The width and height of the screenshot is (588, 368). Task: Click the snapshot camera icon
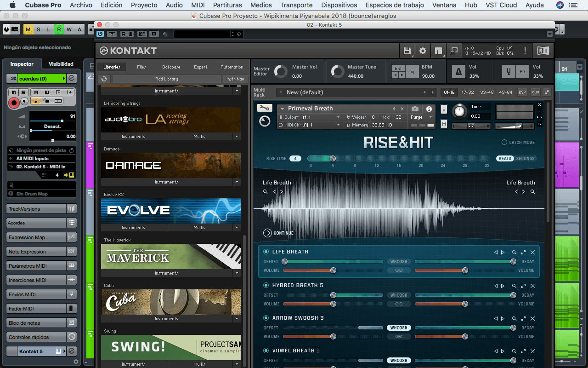[415, 109]
